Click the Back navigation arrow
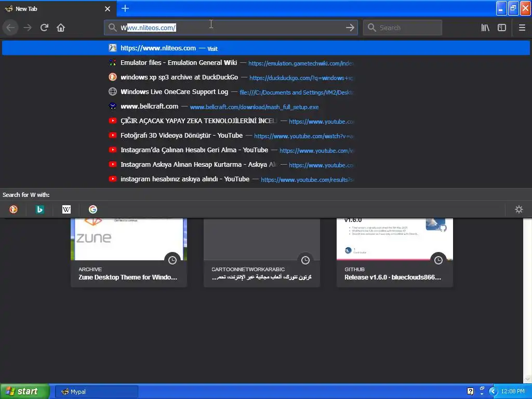This screenshot has height=399, width=532. pos(10,28)
